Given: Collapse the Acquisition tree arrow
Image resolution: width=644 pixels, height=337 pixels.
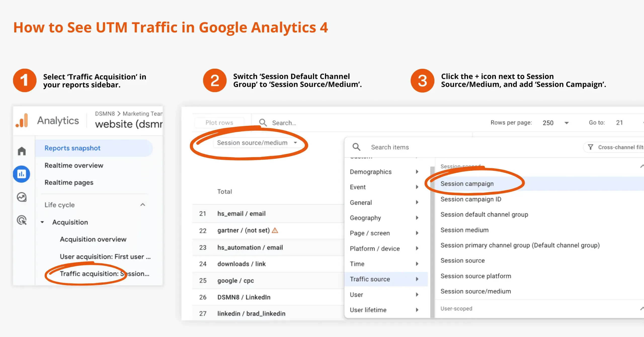Looking at the screenshot, I should (42, 222).
